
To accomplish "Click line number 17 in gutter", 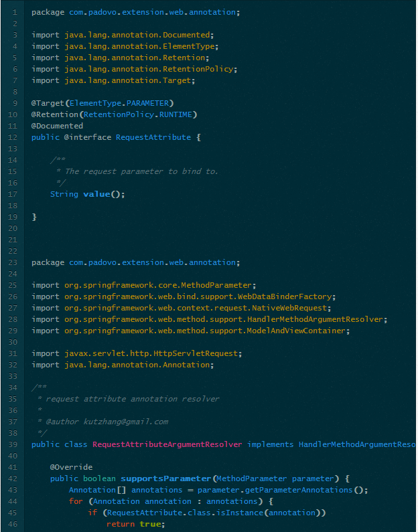I will [13, 194].
